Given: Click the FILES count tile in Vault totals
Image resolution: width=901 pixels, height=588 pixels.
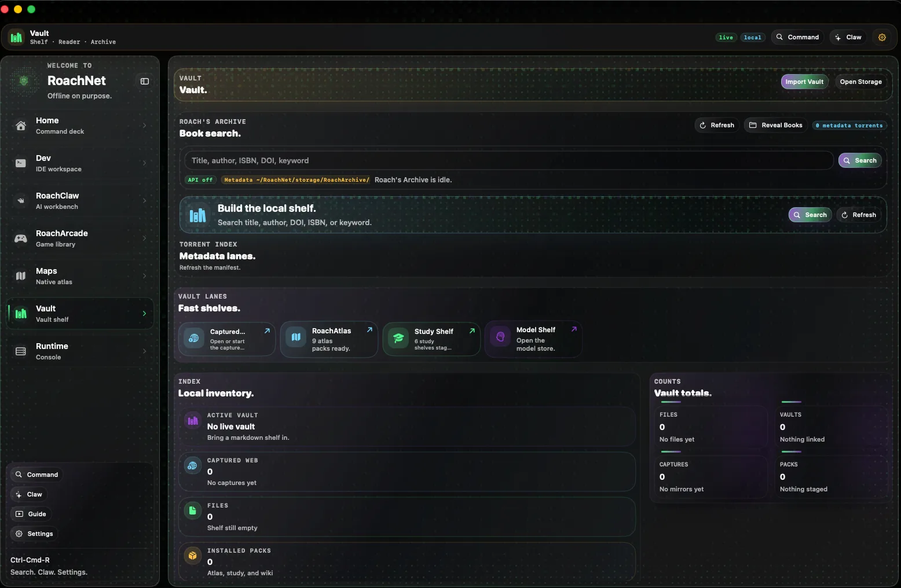Looking at the screenshot, I should (710, 427).
